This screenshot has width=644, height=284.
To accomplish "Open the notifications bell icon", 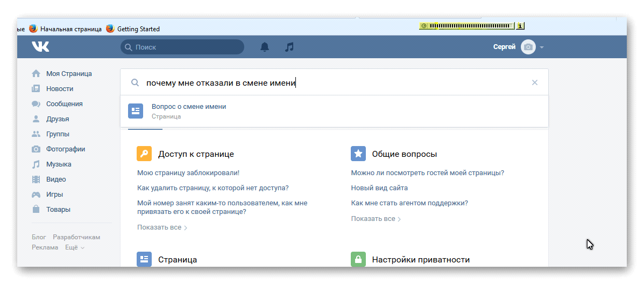I will [x=264, y=47].
